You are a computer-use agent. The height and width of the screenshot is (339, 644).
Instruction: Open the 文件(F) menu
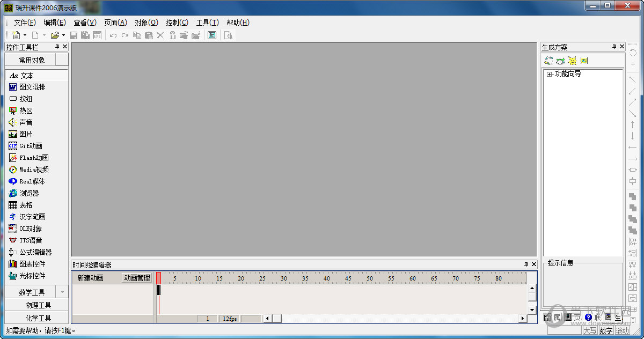[x=25, y=23]
